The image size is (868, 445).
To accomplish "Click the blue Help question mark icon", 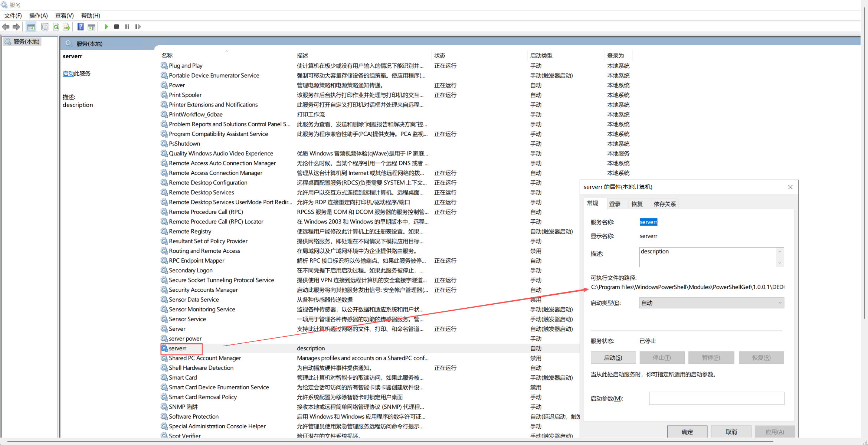I will (x=80, y=27).
